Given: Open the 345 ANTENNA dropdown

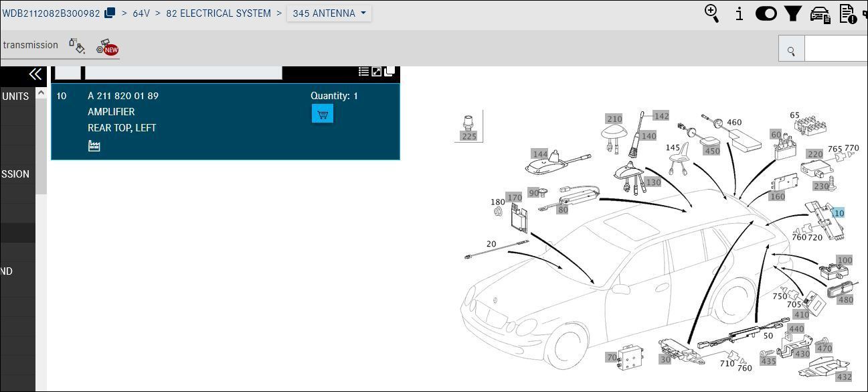Looking at the screenshot, I should click(329, 13).
